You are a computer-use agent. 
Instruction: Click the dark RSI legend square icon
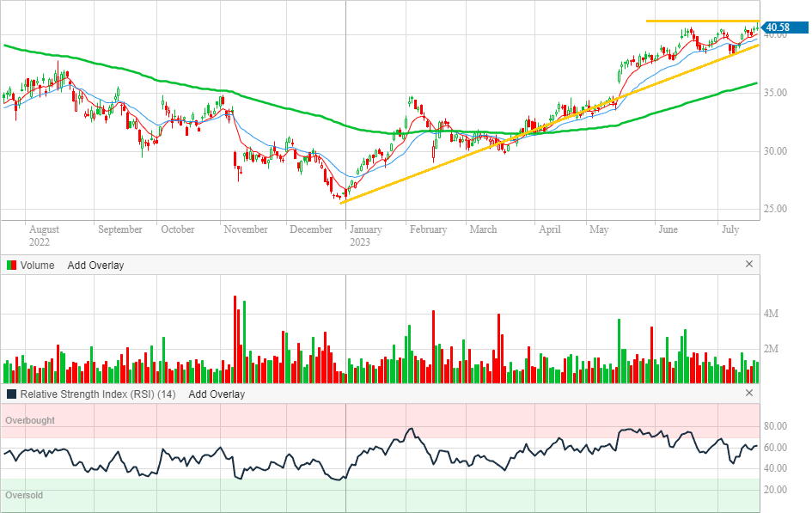coord(11,394)
